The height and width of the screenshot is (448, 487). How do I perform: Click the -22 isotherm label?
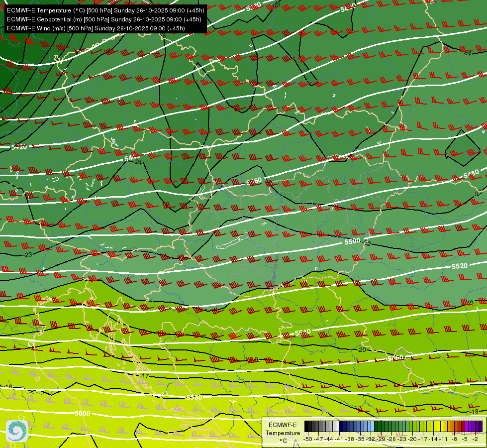pos(367,243)
